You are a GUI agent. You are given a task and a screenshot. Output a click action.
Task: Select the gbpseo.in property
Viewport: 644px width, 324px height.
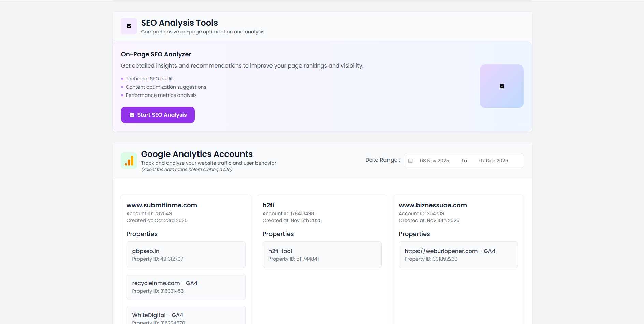point(186,254)
